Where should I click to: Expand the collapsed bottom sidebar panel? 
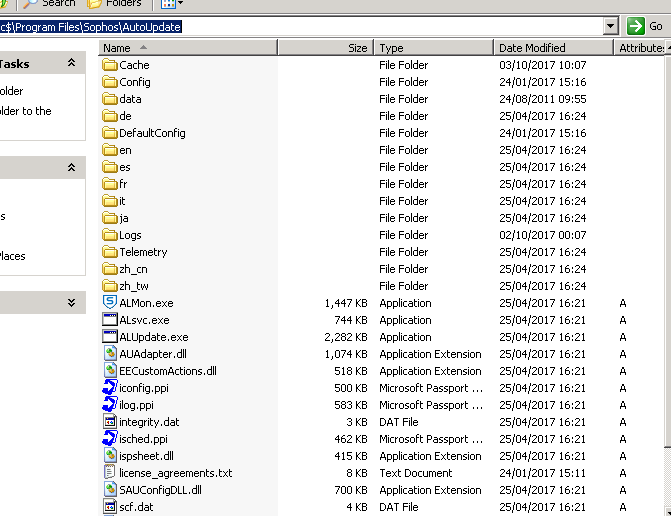click(71, 302)
